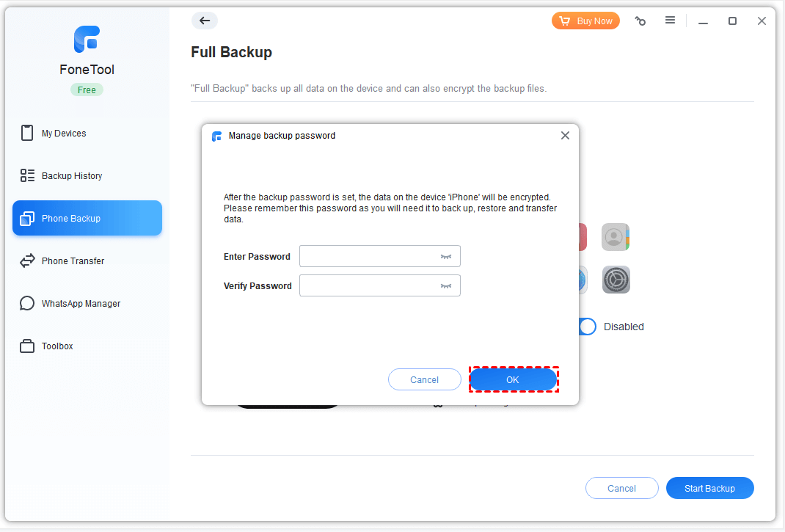785x532 pixels.
Task: Reveal the Verify Password text
Action: pos(445,285)
